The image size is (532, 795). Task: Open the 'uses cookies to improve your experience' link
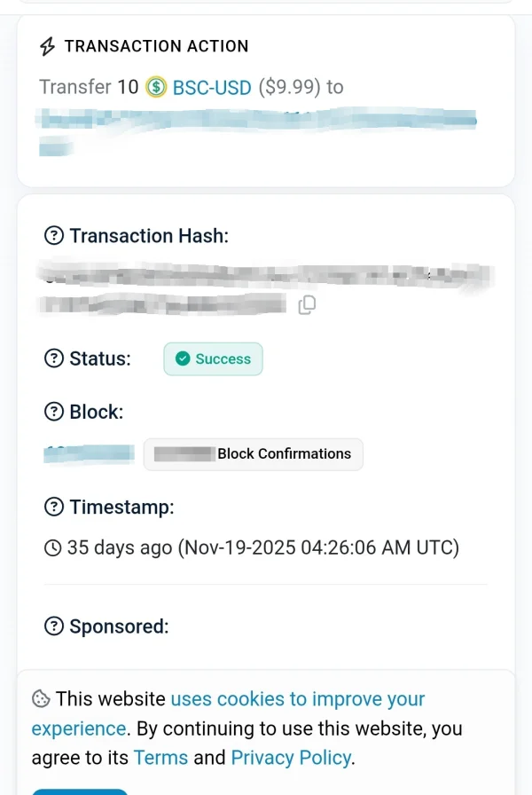[297, 699]
